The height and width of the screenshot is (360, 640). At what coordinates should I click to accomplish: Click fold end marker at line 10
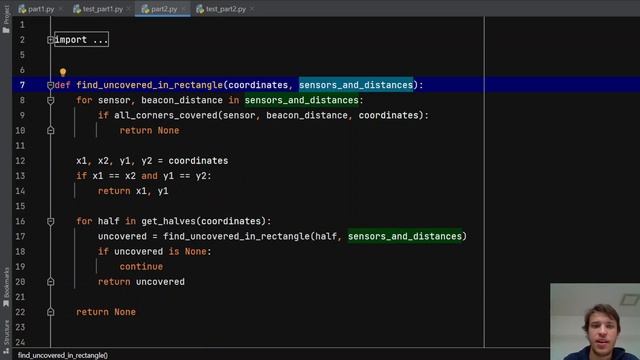pyautogui.click(x=50, y=131)
